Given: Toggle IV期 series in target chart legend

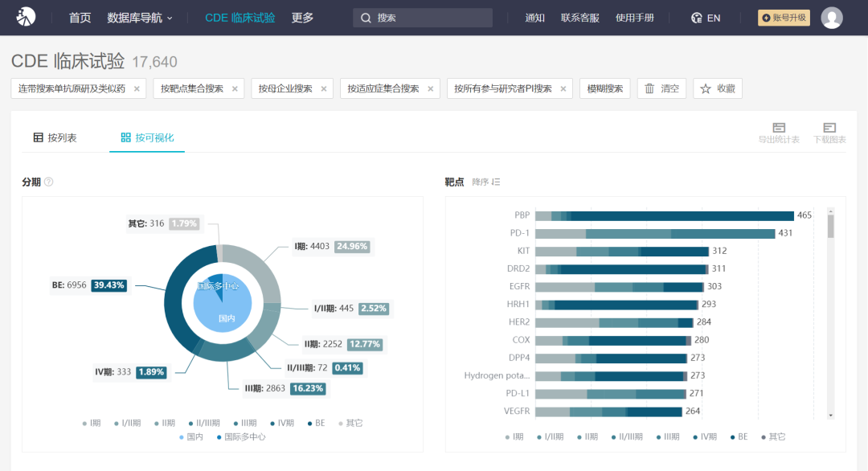Looking at the screenshot, I should click(705, 437).
